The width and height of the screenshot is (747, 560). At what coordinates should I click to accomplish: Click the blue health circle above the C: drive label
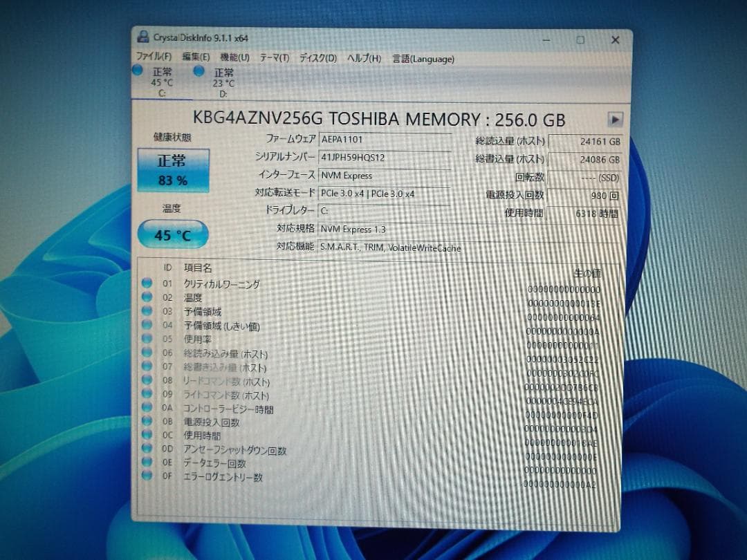pyautogui.click(x=137, y=71)
